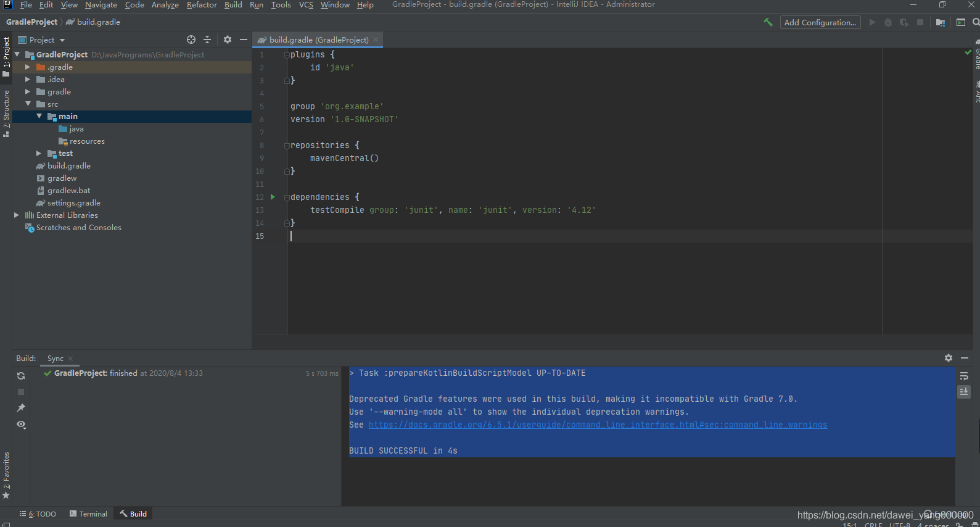The width and height of the screenshot is (980, 527).
Task: Open the TODO tool window
Action: (x=38, y=513)
